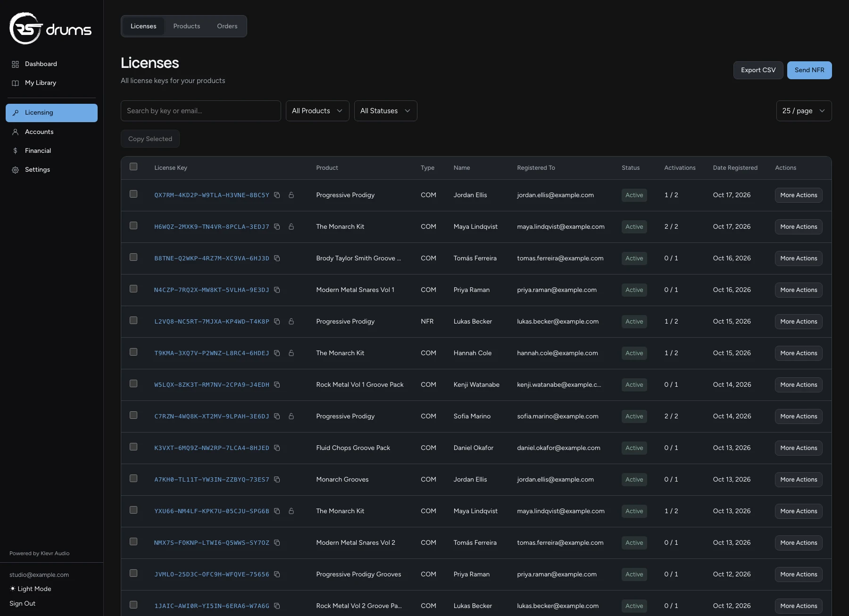
Task: Check the Kenji Watanabe license row
Action: [133, 383]
